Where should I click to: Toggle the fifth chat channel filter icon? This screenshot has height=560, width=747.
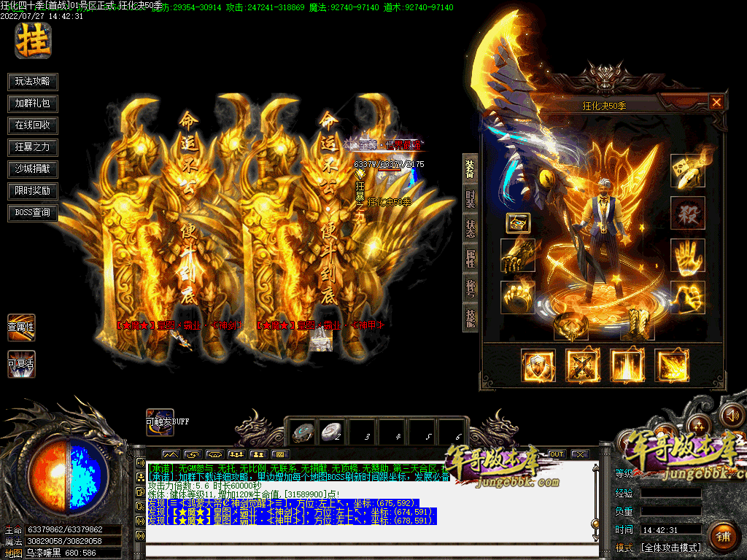140,521
